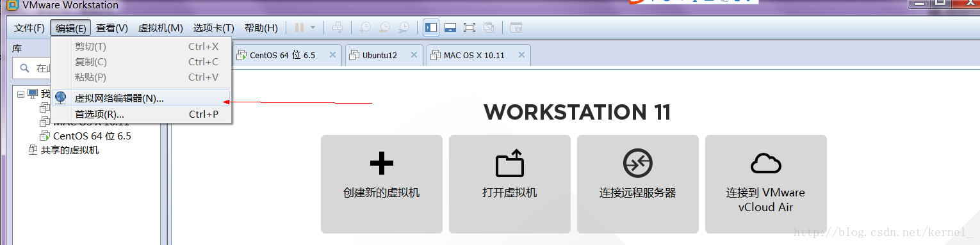Choose 虚拟网络编辑器(N)... from Edit menu
Viewport: 980px width, 245px height.
[142, 99]
